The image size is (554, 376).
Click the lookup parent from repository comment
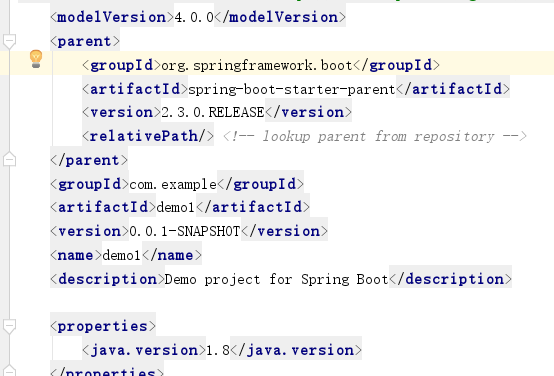click(375, 136)
